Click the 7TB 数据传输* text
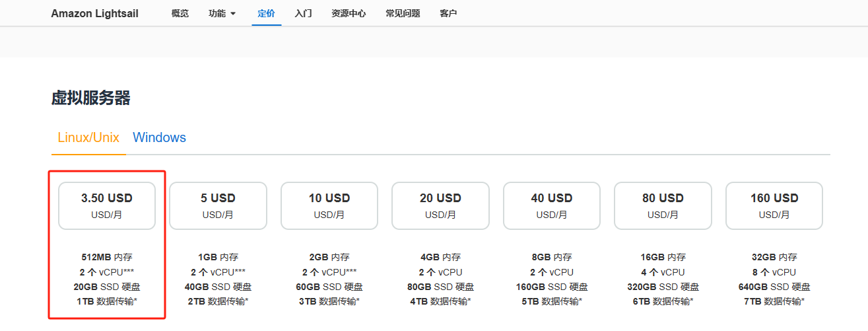 point(774,301)
